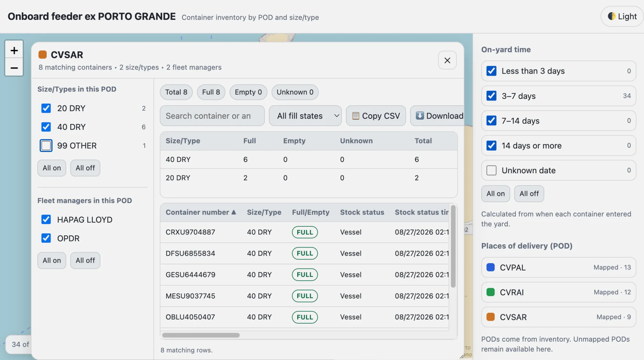Enable the 99 OTHER size/type checkbox
This screenshot has width=644, height=360.
(46, 146)
